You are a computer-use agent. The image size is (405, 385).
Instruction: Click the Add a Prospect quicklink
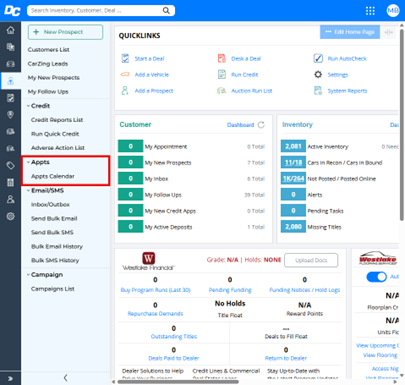point(154,91)
